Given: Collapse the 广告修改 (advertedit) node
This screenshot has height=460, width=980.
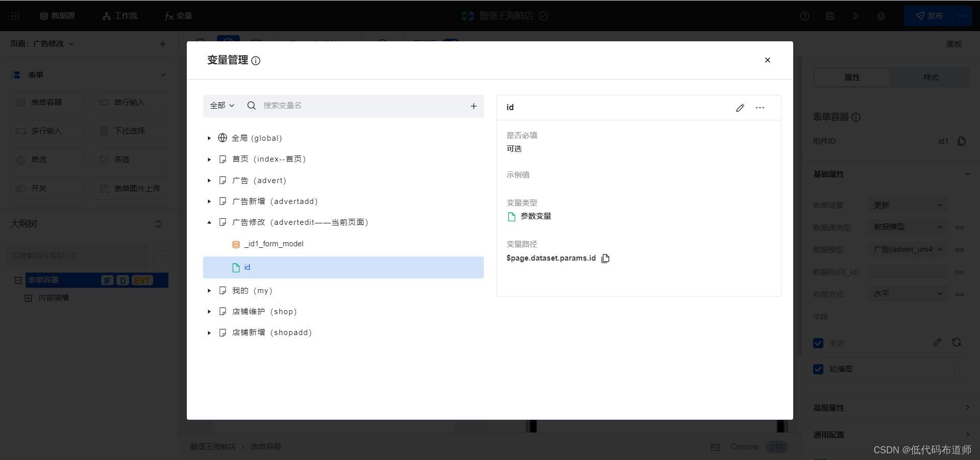Looking at the screenshot, I should coord(209,222).
